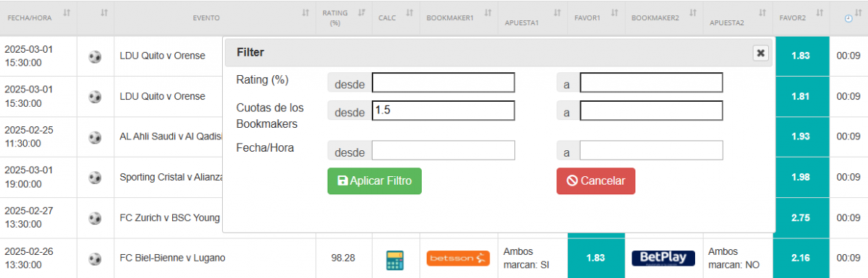Select the event AL Ahli Saudi v Al Qadisi
The width and height of the screenshot is (868, 278).
point(171,136)
